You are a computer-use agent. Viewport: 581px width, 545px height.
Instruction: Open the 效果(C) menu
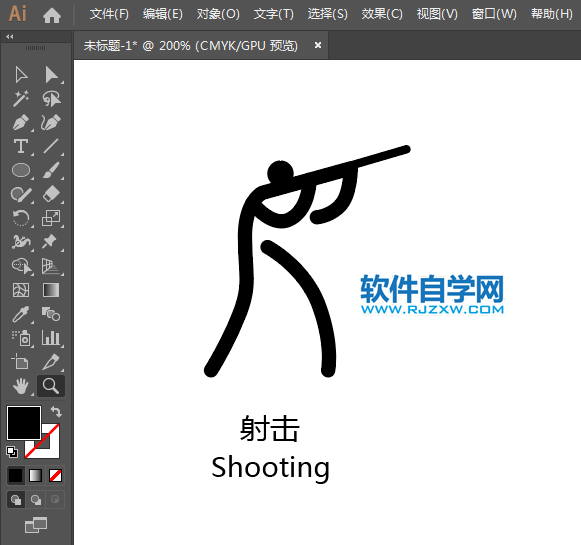click(382, 14)
